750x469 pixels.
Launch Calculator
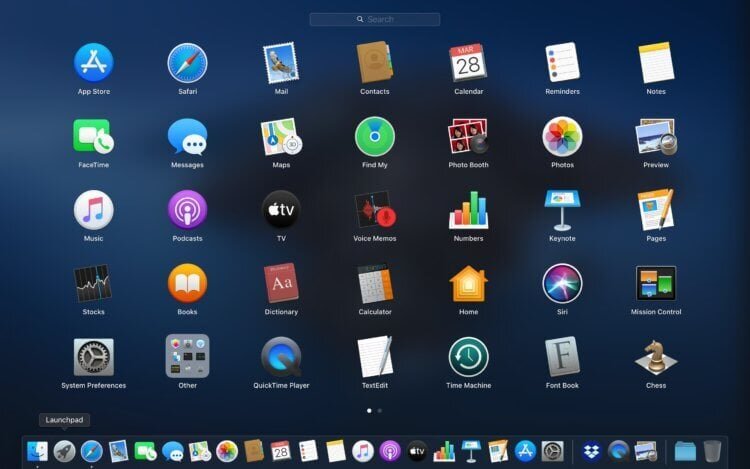(x=375, y=284)
